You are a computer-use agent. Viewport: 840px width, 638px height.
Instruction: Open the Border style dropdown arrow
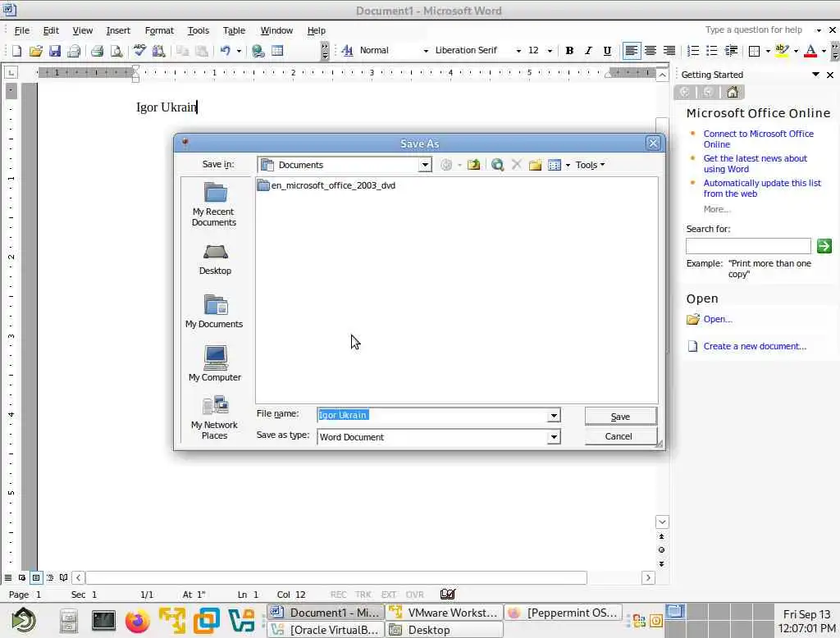(x=768, y=52)
